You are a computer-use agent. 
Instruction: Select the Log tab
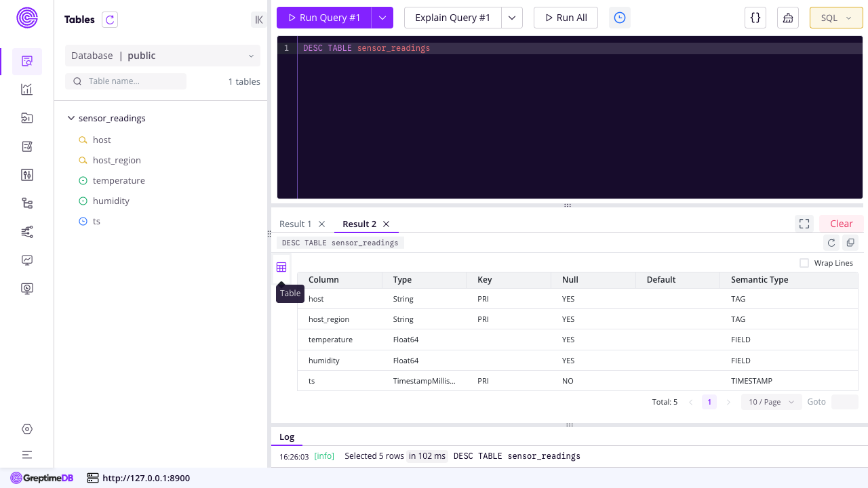coord(287,437)
